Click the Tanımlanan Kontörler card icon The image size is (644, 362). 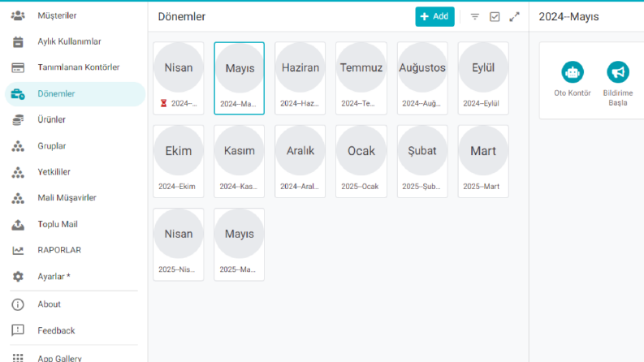pos(18,67)
